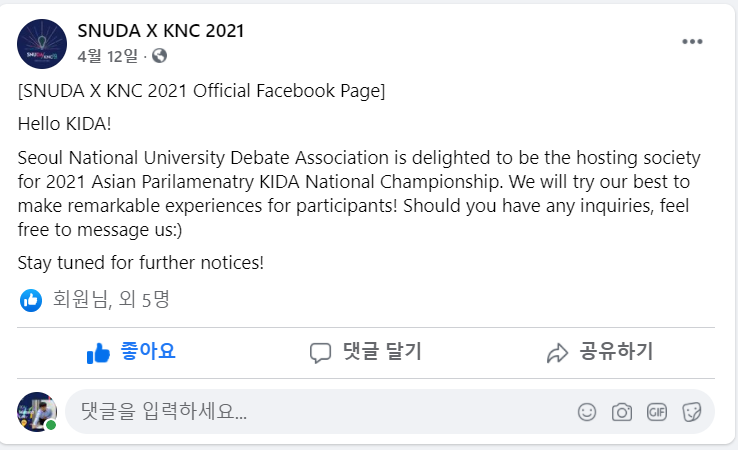This screenshot has width=738, height=450.
Task: Click the blue like reaction icon
Action: coord(31,300)
